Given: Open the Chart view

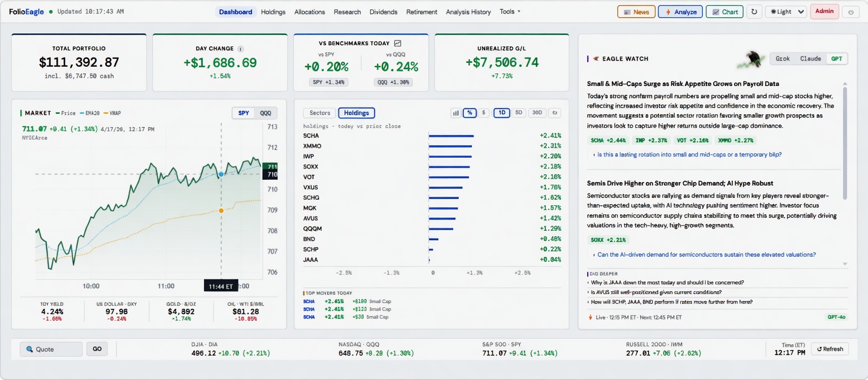Looking at the screenshot, I should pyautogui.click(x=724, y=11).
